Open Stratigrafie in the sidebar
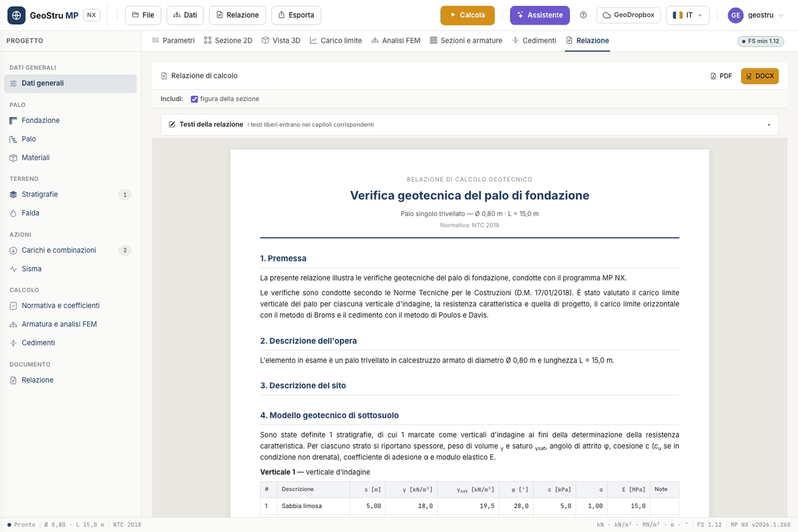Screen dimensions: 798x532 click(70, 195)
